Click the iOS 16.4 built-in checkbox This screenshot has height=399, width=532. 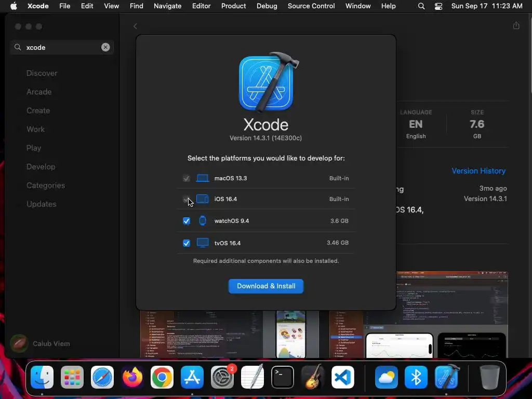(x=187, y=199)
